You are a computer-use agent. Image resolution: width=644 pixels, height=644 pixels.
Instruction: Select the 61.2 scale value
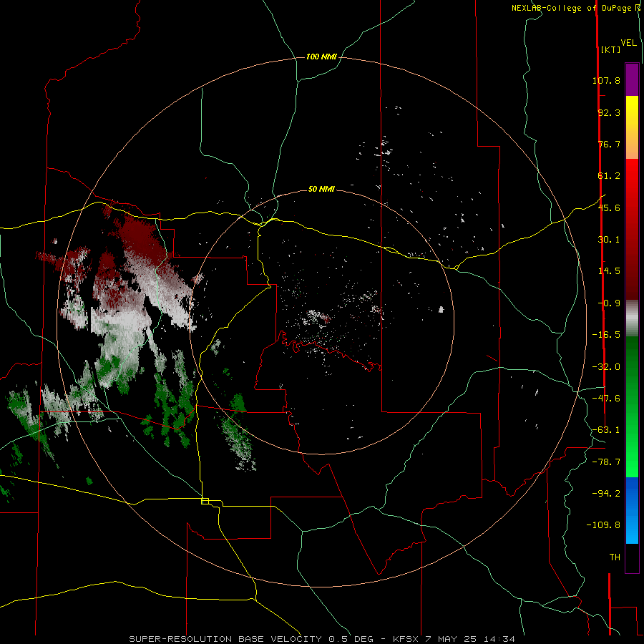point(609,176)
